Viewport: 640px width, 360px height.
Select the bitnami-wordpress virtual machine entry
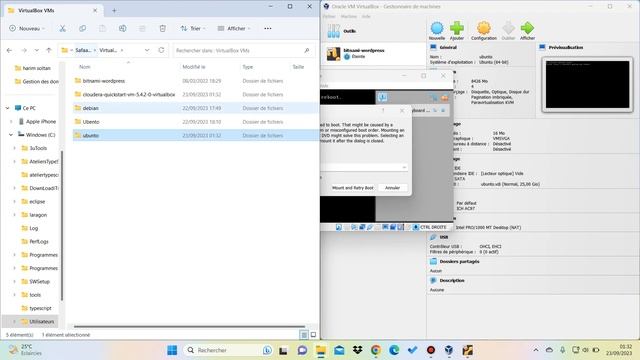click(374, 53)
